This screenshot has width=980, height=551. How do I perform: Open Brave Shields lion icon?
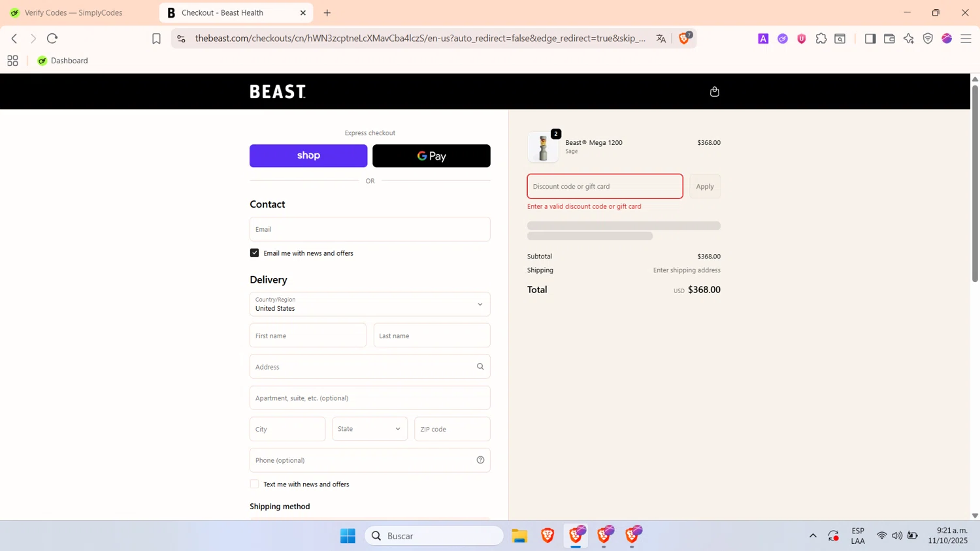684,38
